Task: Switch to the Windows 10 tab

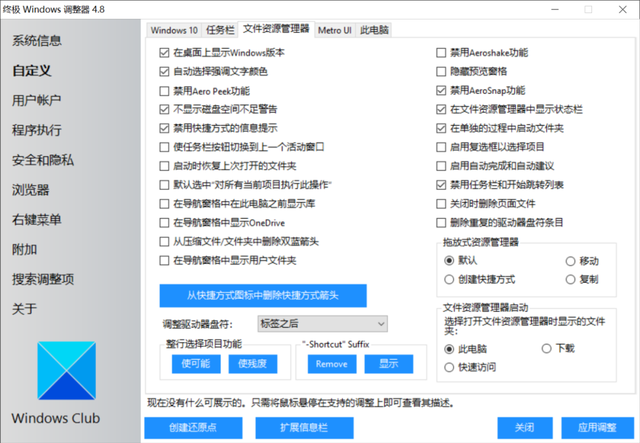Action: point(174,30)
